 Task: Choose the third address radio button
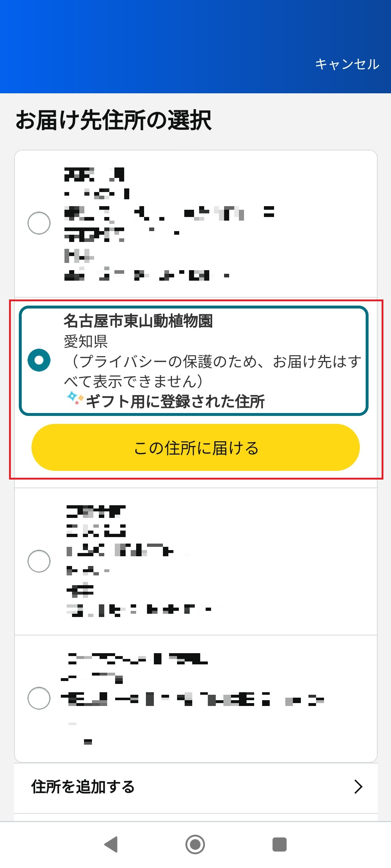pos(39,561)
